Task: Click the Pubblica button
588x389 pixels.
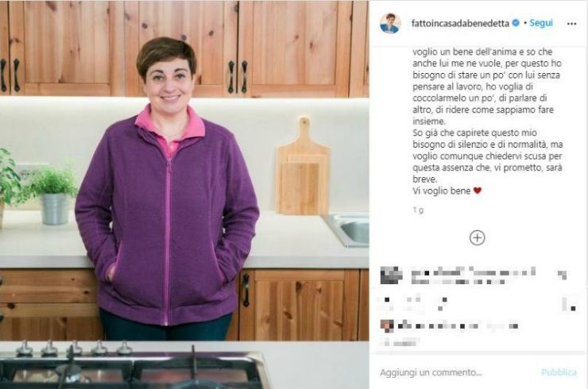Action: click(x=559, y=372)
